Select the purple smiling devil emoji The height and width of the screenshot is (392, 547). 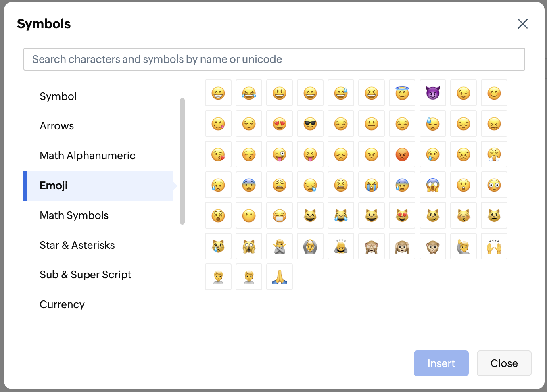tap(432, 93)
